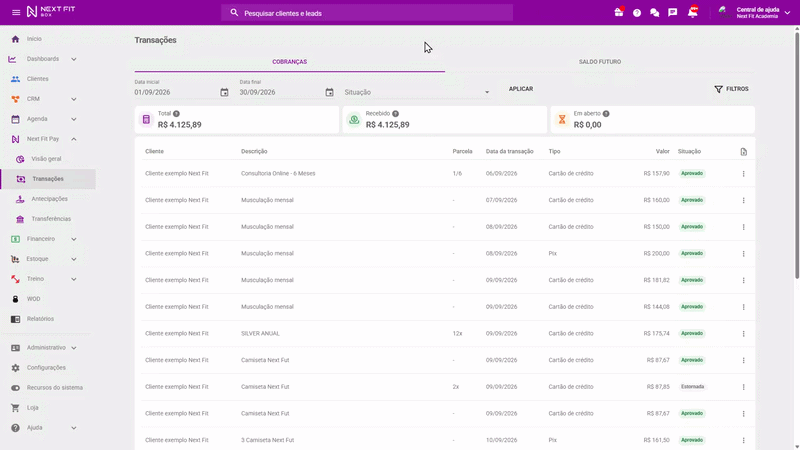Viewport: 800px width, 450px height.
Task: Open the FILTROS button
Action: (731, 89)
